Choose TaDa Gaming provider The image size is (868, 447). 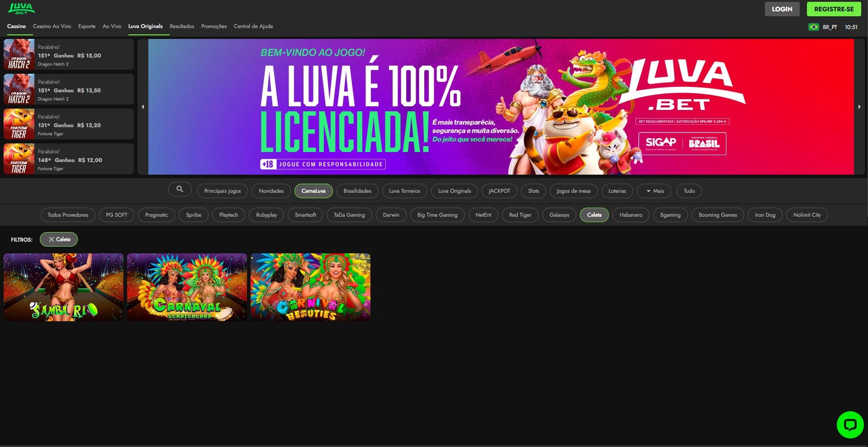[349, 215]
